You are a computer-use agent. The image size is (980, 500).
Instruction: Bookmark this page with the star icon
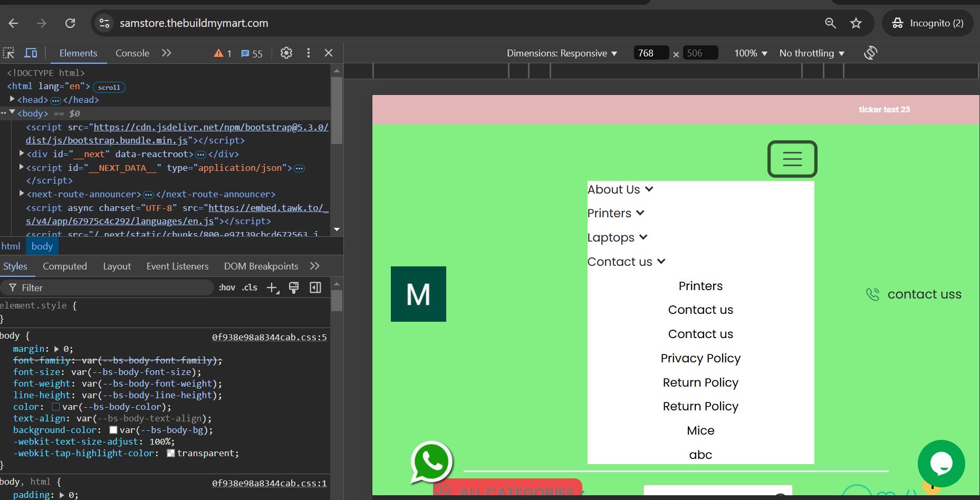tap(856, 23)
